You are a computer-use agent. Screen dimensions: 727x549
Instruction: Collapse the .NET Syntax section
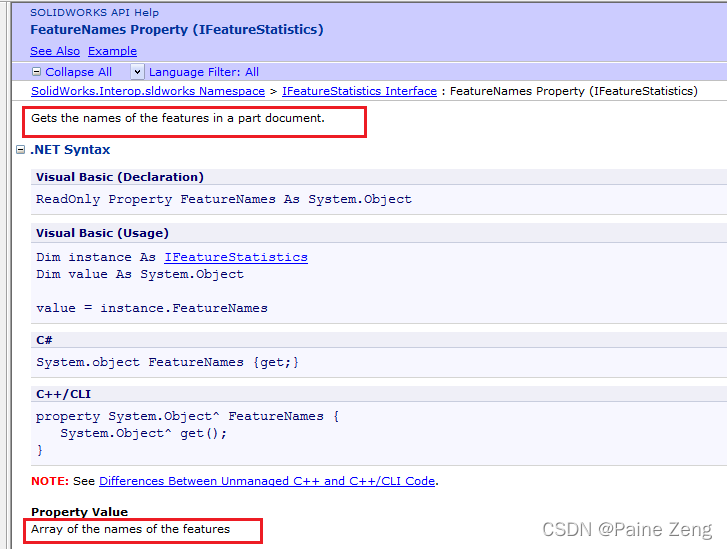(x=20, y=149)
